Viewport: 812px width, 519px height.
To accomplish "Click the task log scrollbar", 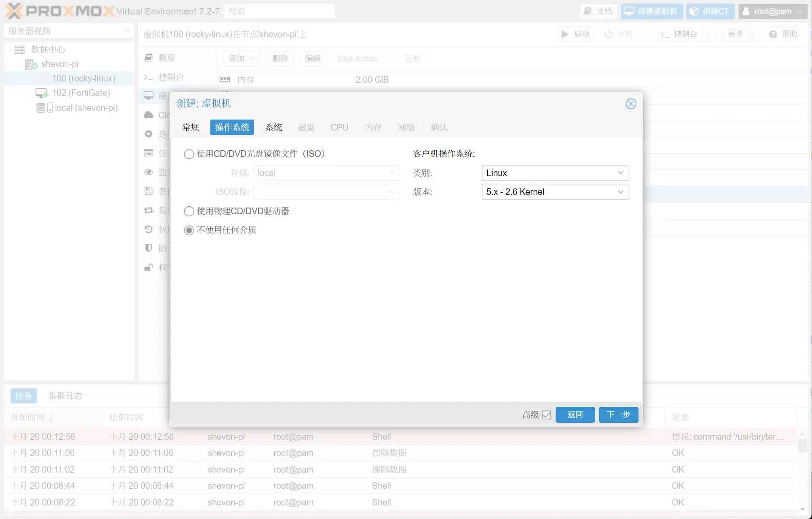I will pos(802,446).
